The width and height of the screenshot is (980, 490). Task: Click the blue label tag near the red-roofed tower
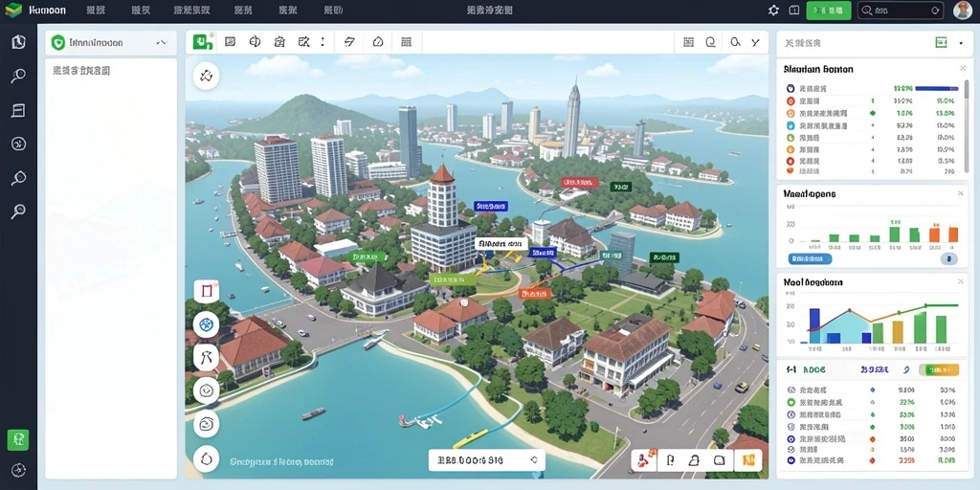(491, 205)
